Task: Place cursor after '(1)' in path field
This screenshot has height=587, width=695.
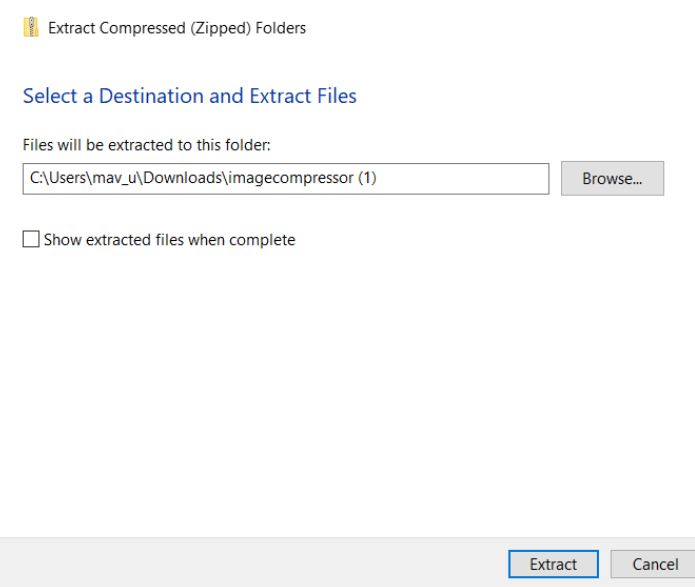Action: pos(377,178)
